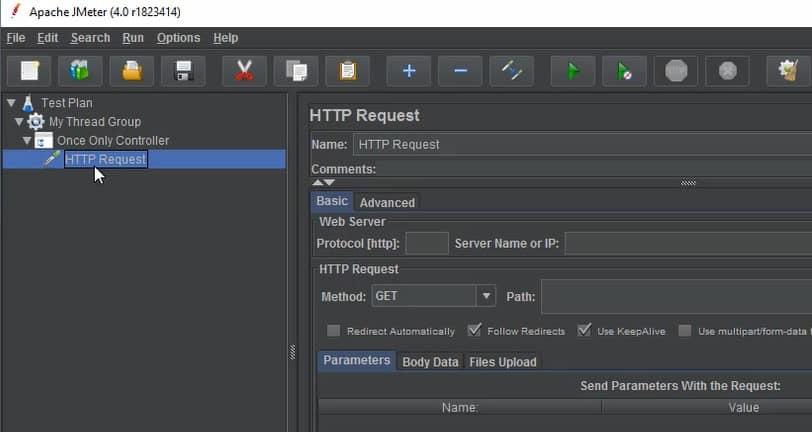Paste element using the clipboard icon
The image size is (812, 432).
point(347,70)
